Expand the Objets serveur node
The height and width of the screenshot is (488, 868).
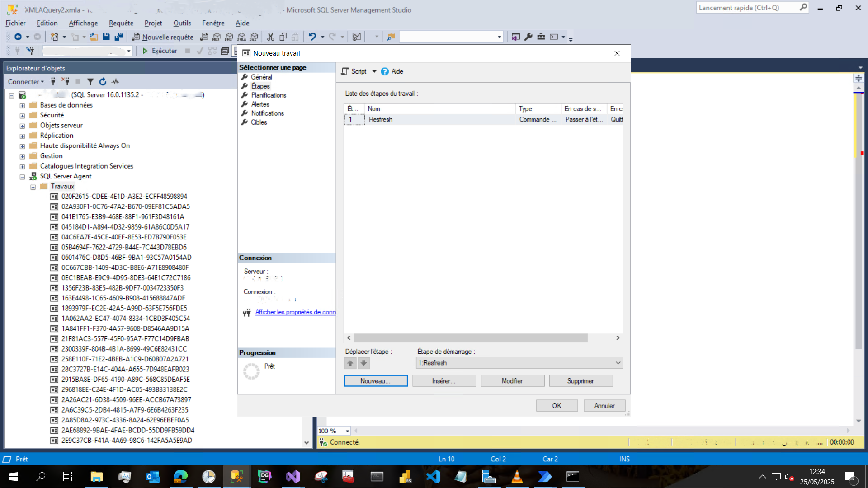[x=22, y=126]
